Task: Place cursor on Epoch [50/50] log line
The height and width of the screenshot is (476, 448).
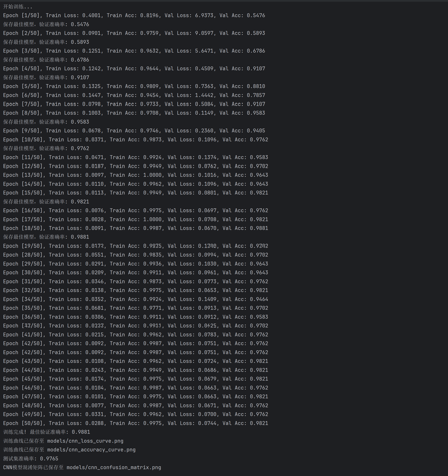Action: [136, 423]
